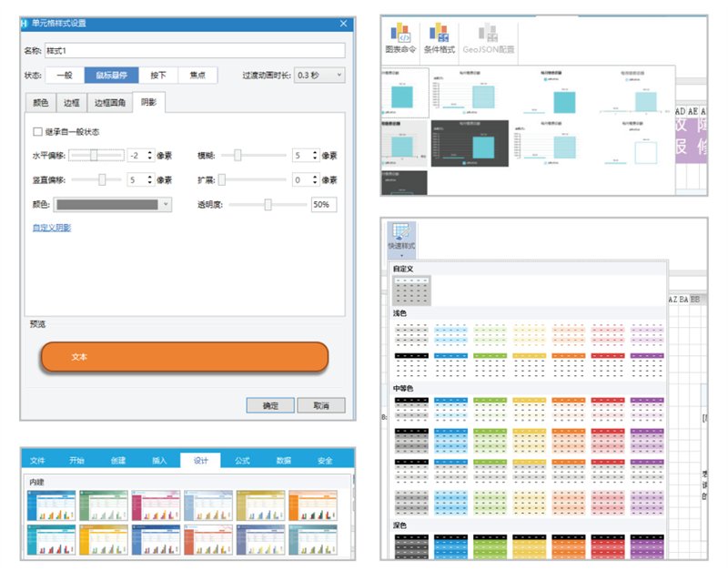Viewport: 728px width, 571px height.
Task: Enable 继承自一般状态 checkbox
Action: (37, 131)
